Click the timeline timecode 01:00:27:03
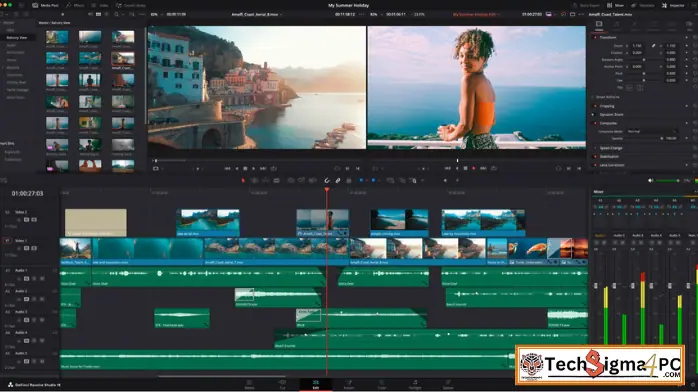Image resolution: width=698 pixels, height=392 pixels. click(x=28, y=194)
